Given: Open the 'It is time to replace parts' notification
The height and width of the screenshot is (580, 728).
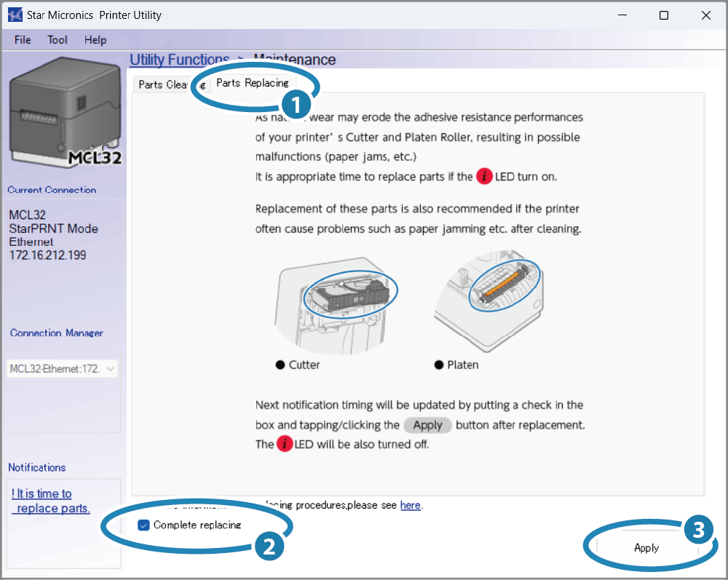Looking at the screenshot, I should coord(50,501).
